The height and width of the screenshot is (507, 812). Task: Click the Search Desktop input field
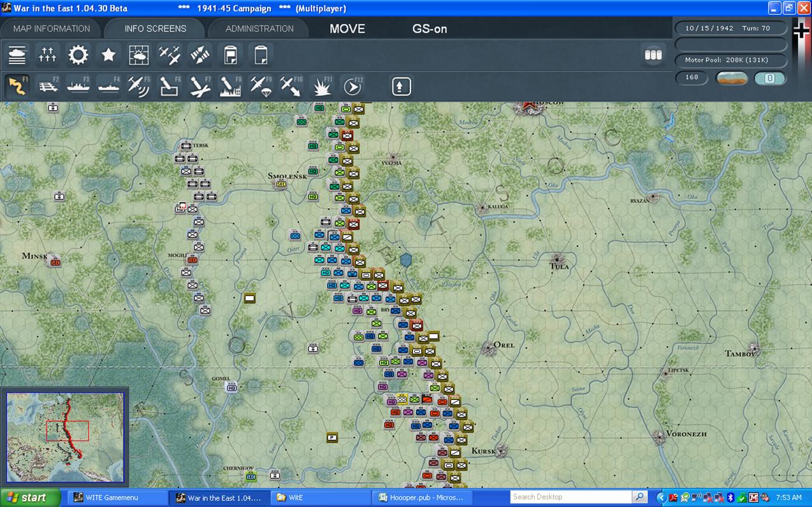(570, 497)
